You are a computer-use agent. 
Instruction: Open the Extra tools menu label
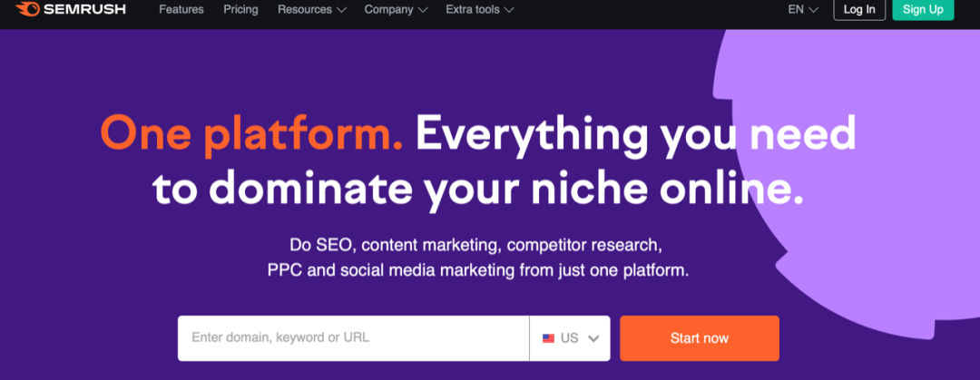(472, 10)
